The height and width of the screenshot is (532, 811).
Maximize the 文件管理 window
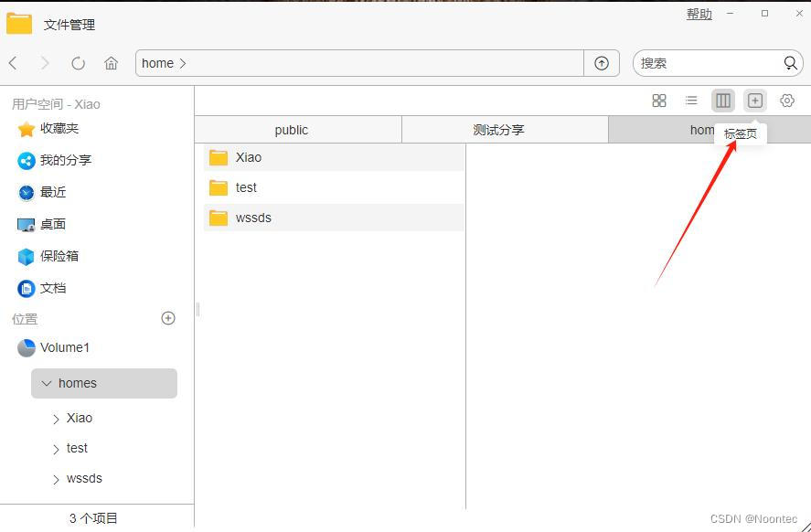click(765, 14)
